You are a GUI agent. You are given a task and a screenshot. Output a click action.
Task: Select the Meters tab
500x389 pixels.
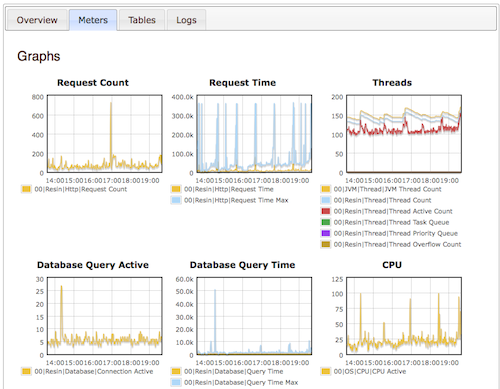(x=93, y=20)
